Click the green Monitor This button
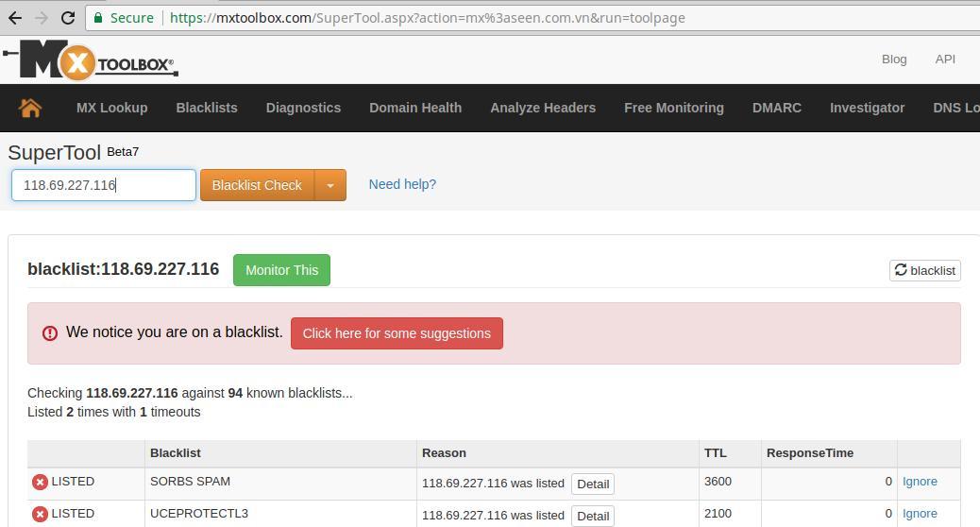 pos(281,270)
